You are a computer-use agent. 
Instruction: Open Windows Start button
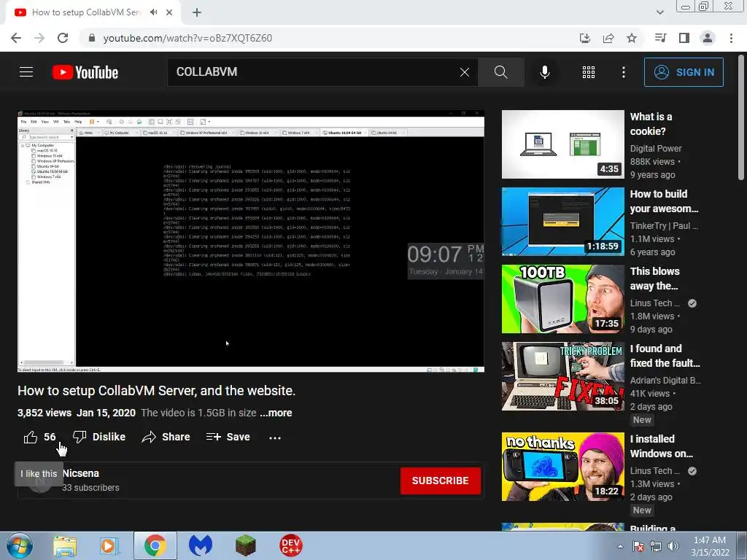click(x=19, y=545)
